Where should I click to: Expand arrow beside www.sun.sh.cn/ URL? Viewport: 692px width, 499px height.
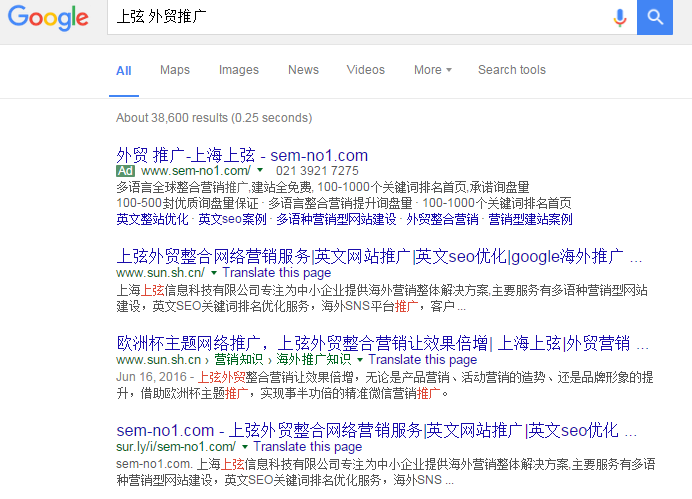[214, 273]
